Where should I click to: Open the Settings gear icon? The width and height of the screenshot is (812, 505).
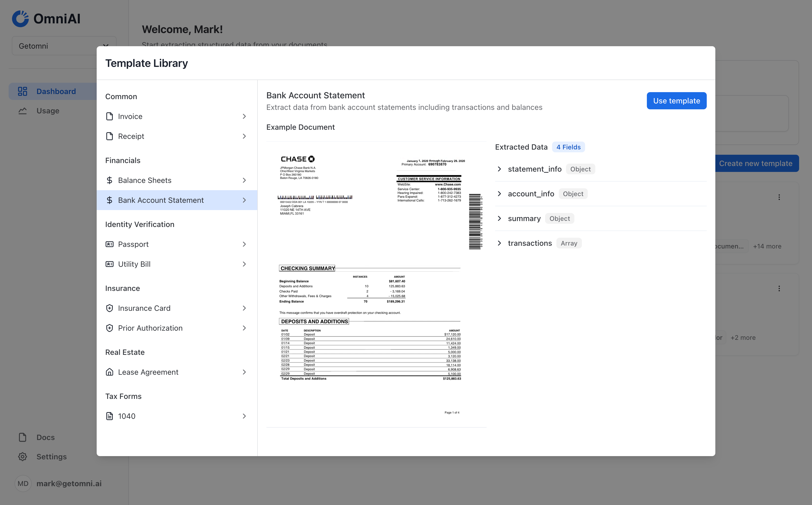(x=22, y=457)
